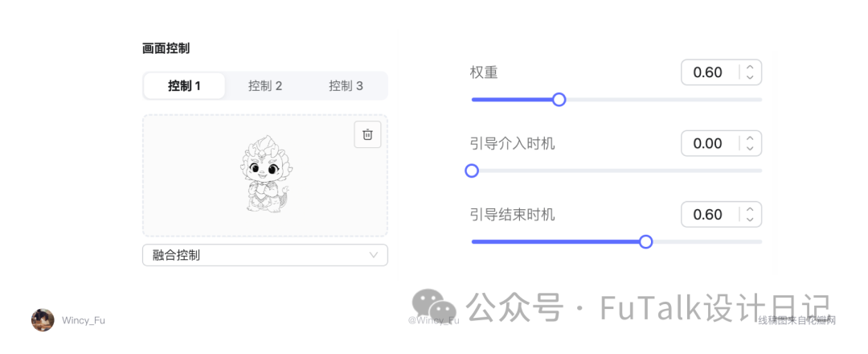Screen dimensions: 868x354
Task: Click the 权重 slider handle
Action: [x=559, y=100]
